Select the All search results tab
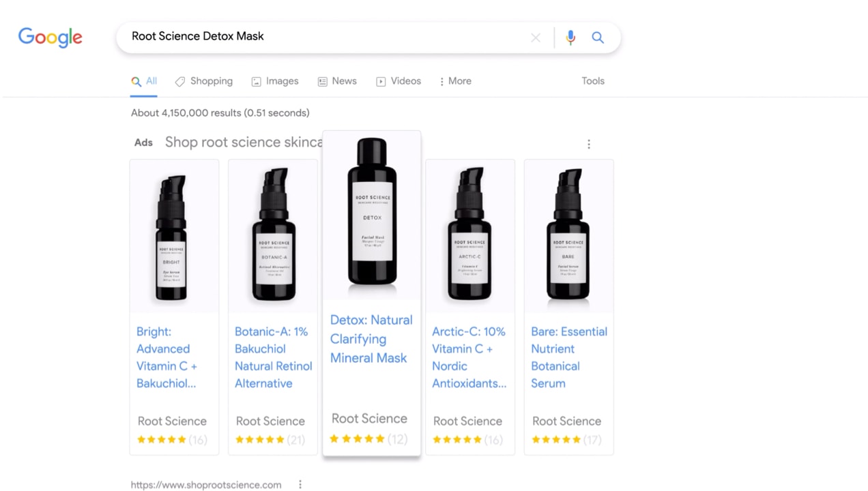 point(143,81)
